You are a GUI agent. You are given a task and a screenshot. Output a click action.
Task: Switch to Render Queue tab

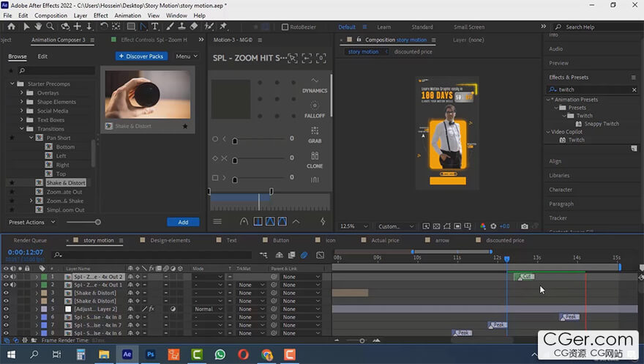30,240
